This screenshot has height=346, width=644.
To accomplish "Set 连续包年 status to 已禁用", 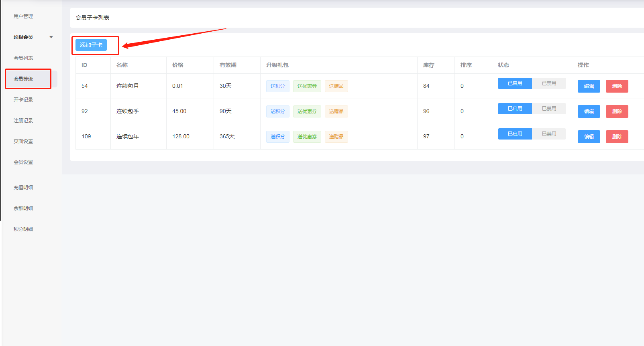I will click(549, 134).
